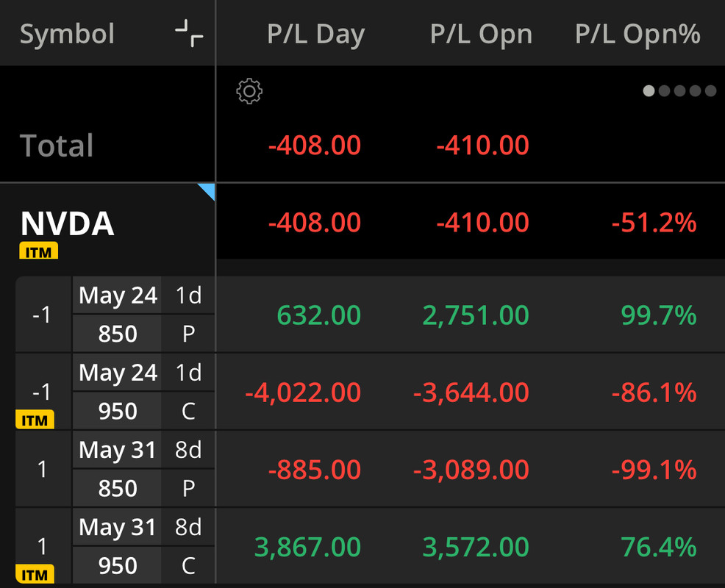Screen dimensions: 725x588
Task: Sort by the Symbol column header
Action: (x=67, y=35)
